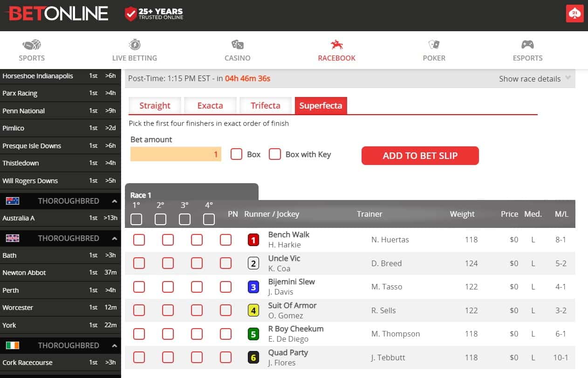This screenshot has width=588, height=378.
Task: Collapse the UK Thoroughbred section
Action: (114, 239)
